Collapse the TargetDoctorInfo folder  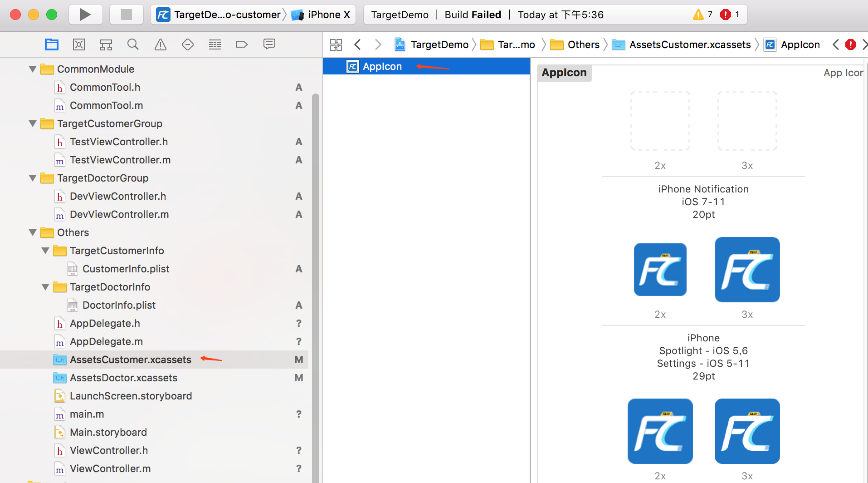tap(45, 287)
